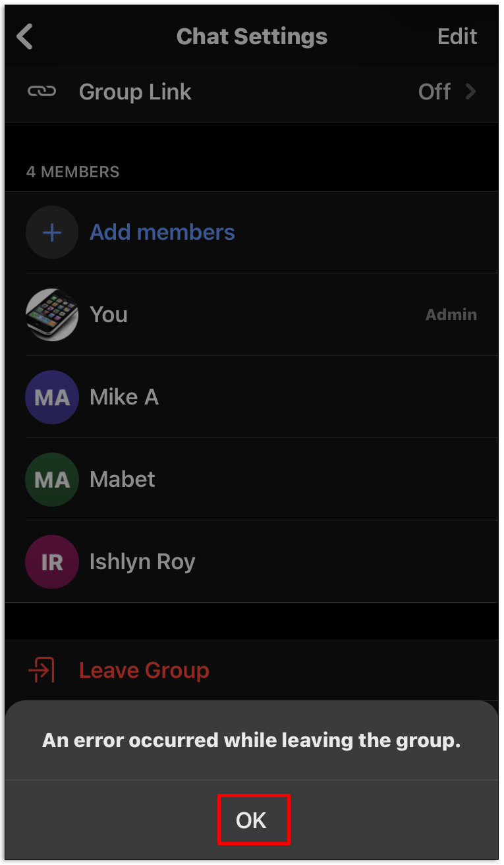Tap the Leave Group text

[144, 670]
